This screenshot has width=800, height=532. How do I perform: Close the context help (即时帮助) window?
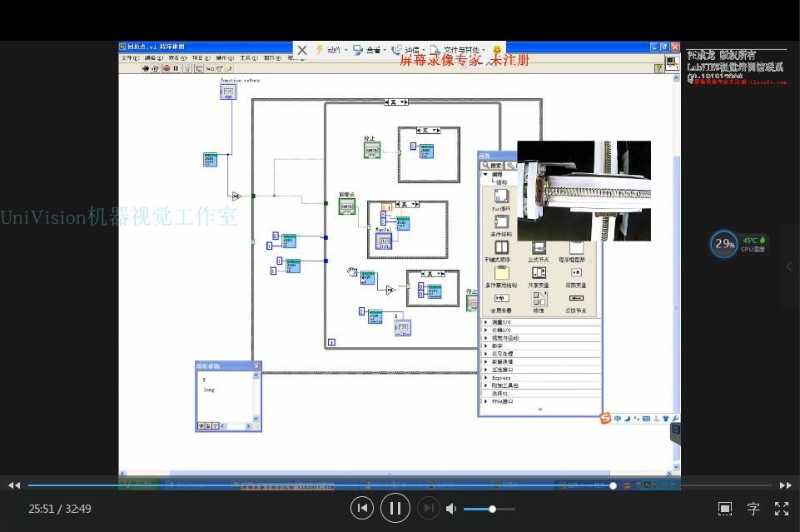pyautogui.click(x=256, y=365)
